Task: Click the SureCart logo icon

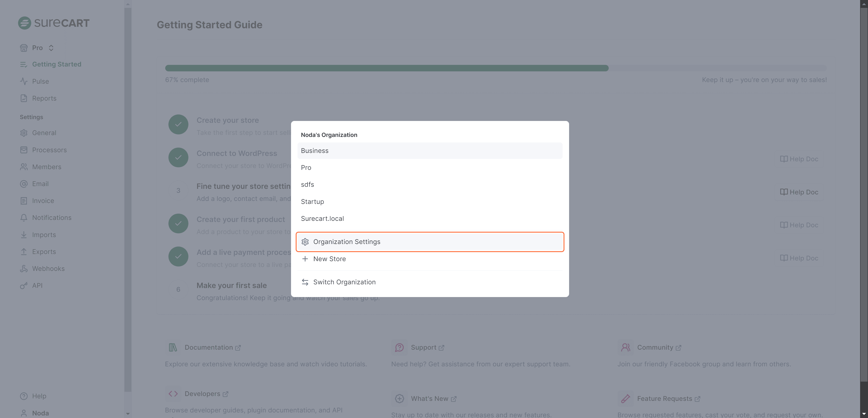Action: pos(24,23)
